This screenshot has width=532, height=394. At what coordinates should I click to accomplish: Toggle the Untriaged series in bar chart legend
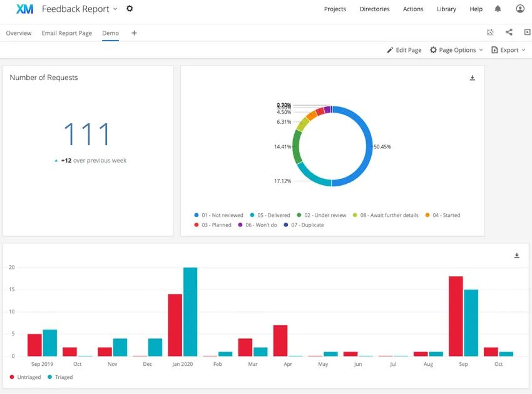(25, 377)
